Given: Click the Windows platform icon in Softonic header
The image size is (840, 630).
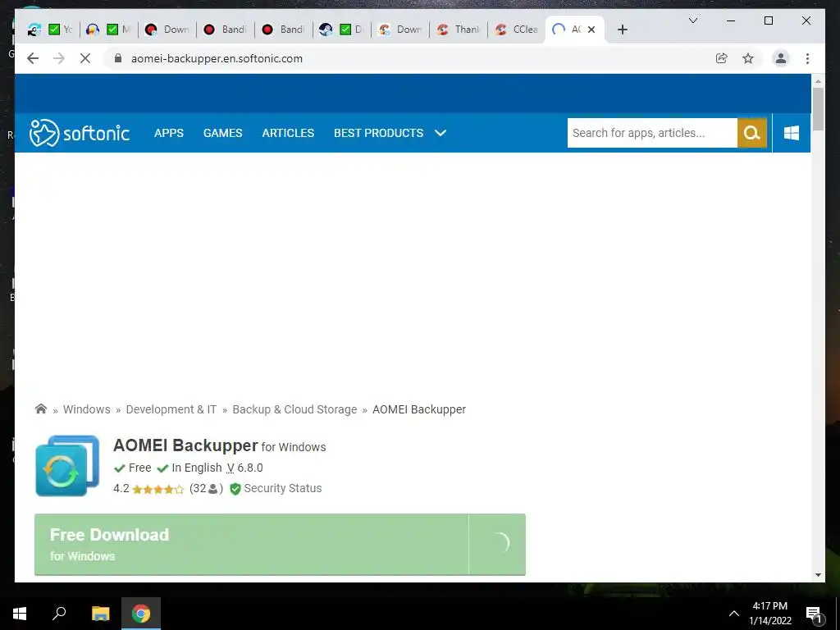Looking at the screenshot, I should click(x=792, y=133).
